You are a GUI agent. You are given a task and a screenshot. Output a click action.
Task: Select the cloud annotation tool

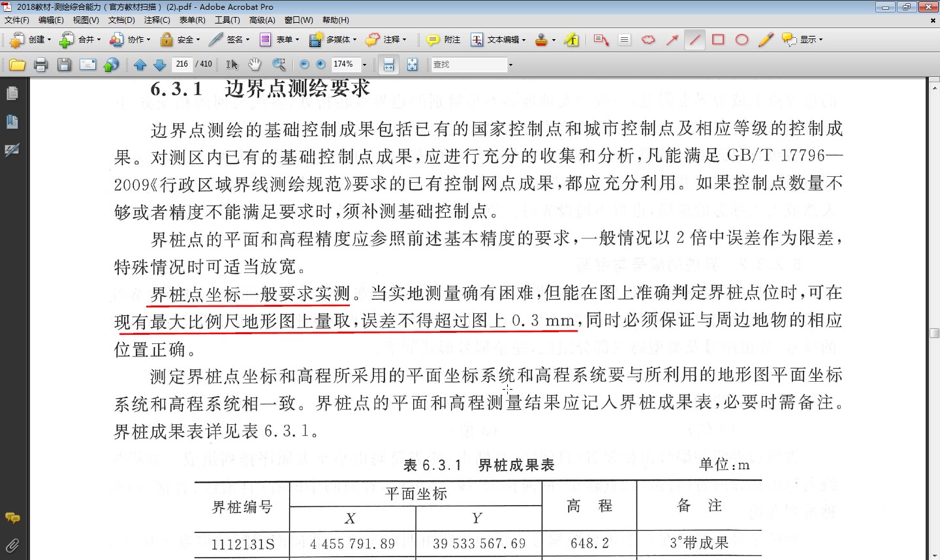648,40
